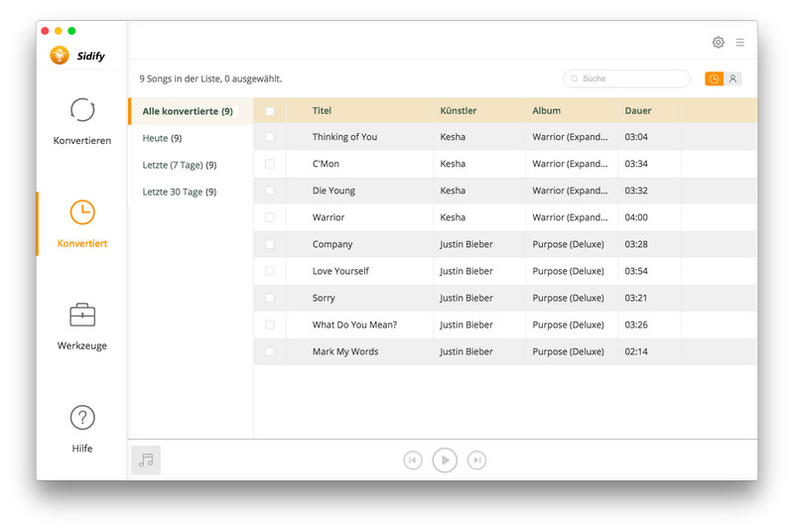Image resolution: width=794 pixels, height=532 pixels.
Task: Select the song title Company
Action: tap(332, 244)
